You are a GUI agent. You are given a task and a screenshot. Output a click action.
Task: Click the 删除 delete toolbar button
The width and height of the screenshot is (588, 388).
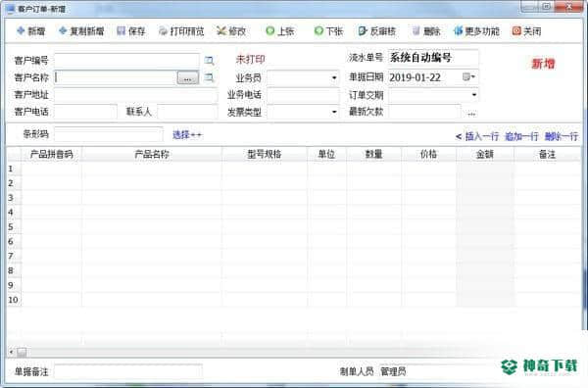pyautogui.click(x=426, y=31)
